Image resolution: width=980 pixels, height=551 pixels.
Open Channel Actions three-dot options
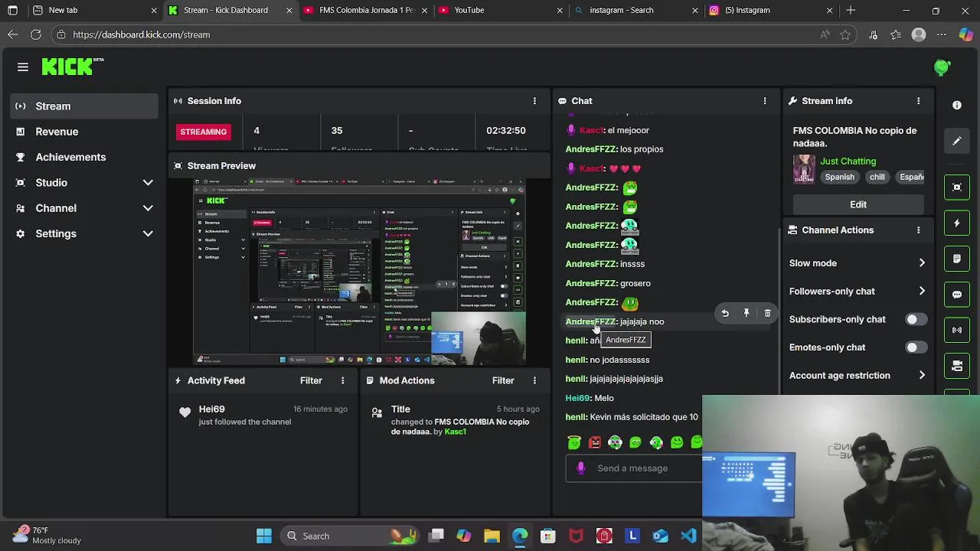pos(918,230)
